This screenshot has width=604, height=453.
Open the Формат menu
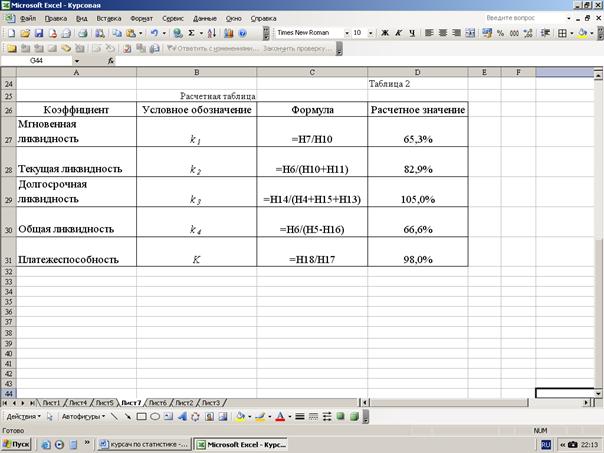[x=141, y=18]
